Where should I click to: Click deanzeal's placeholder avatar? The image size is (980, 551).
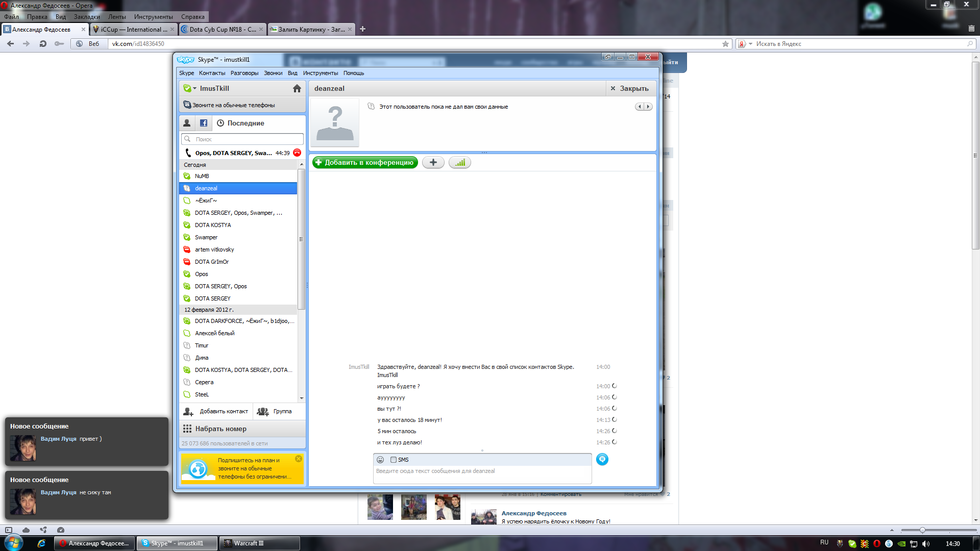[335, 123]
